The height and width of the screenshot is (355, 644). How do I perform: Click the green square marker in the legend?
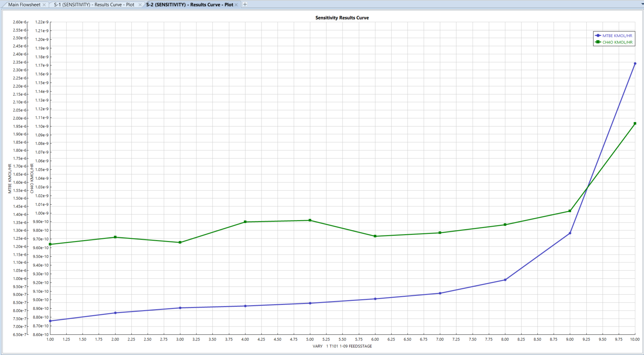coord(598,42)
